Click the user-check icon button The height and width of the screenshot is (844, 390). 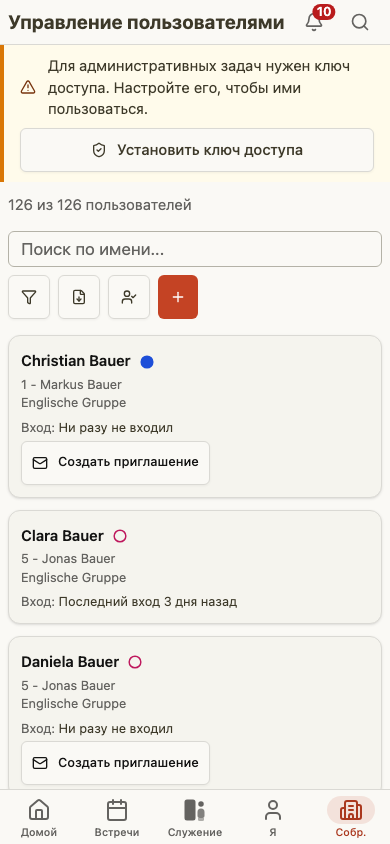(129, 297)
